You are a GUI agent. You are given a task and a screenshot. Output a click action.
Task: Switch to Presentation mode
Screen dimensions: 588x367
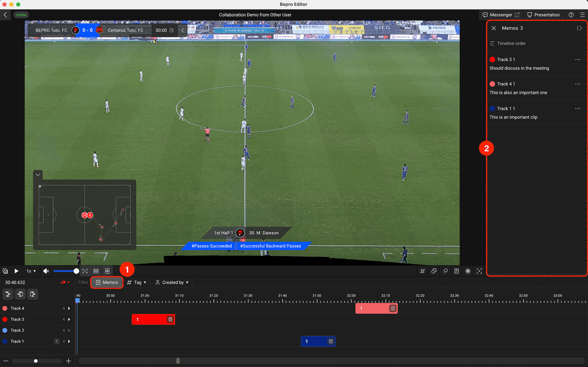543,15
